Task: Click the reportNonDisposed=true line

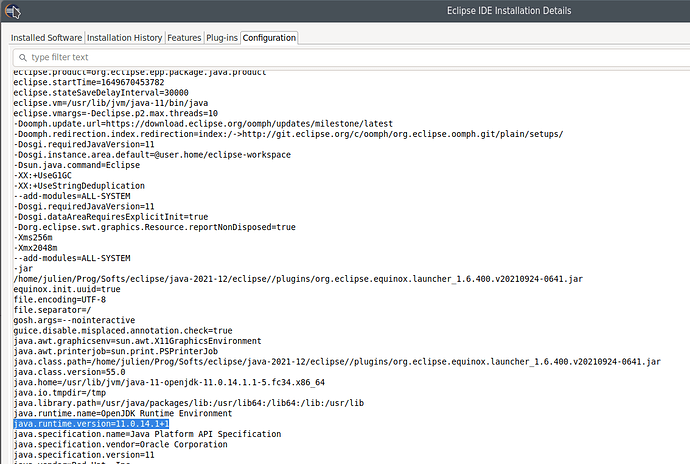Action: click(x=154, y=227)
